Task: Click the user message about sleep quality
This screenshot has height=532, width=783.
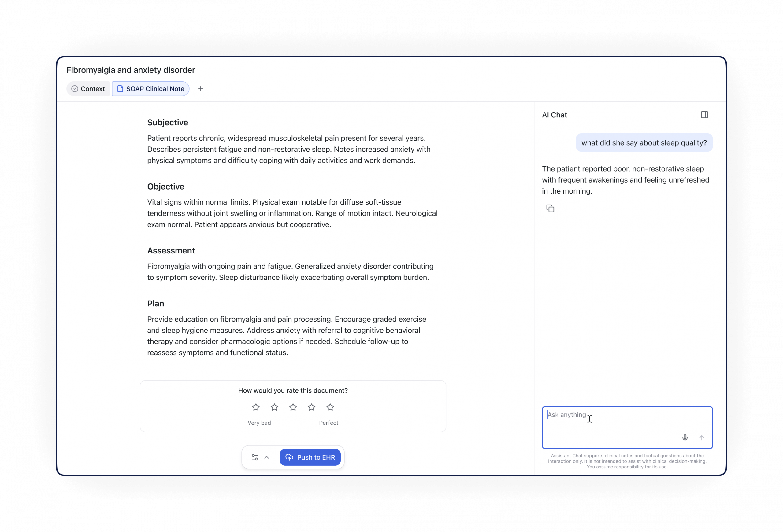Action: click(x=644, y=143)
